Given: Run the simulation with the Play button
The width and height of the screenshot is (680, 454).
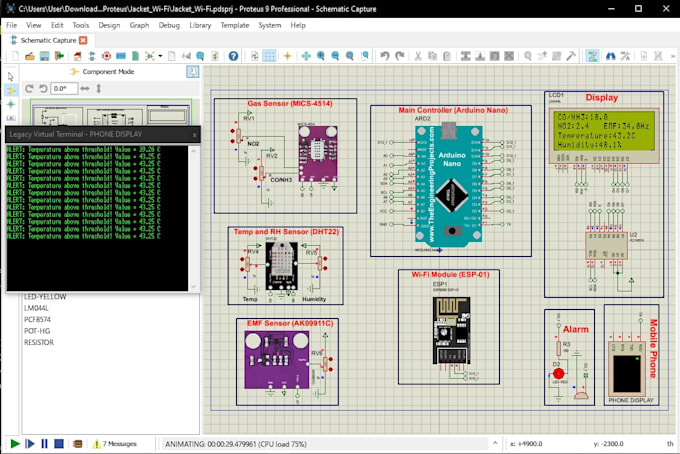Looking at the screenshot, I should [15, 444].
